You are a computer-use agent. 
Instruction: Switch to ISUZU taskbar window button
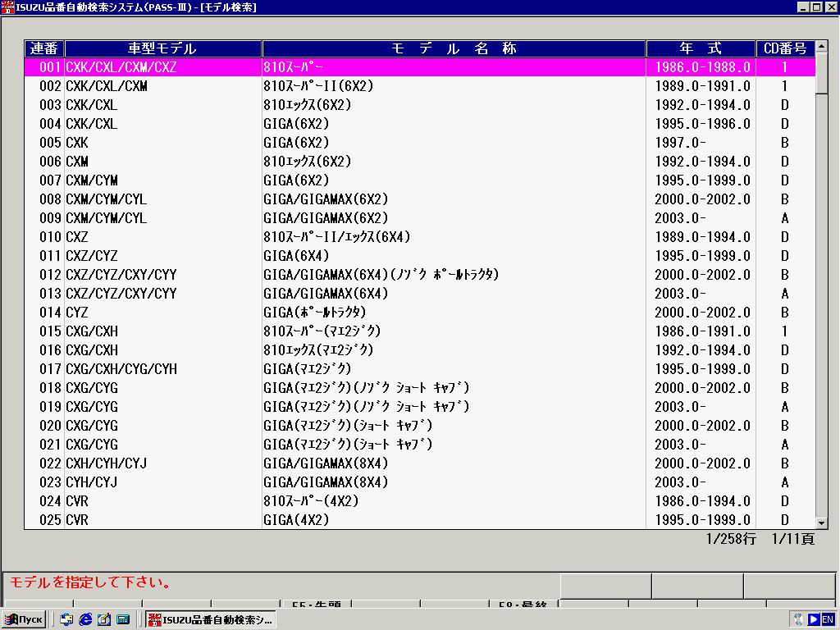tap(210, 619)
